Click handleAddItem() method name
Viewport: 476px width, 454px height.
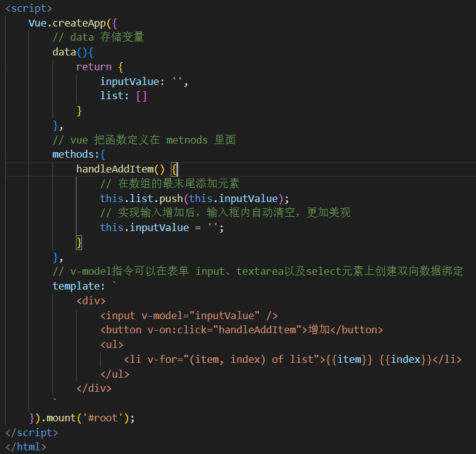[120, 169]
